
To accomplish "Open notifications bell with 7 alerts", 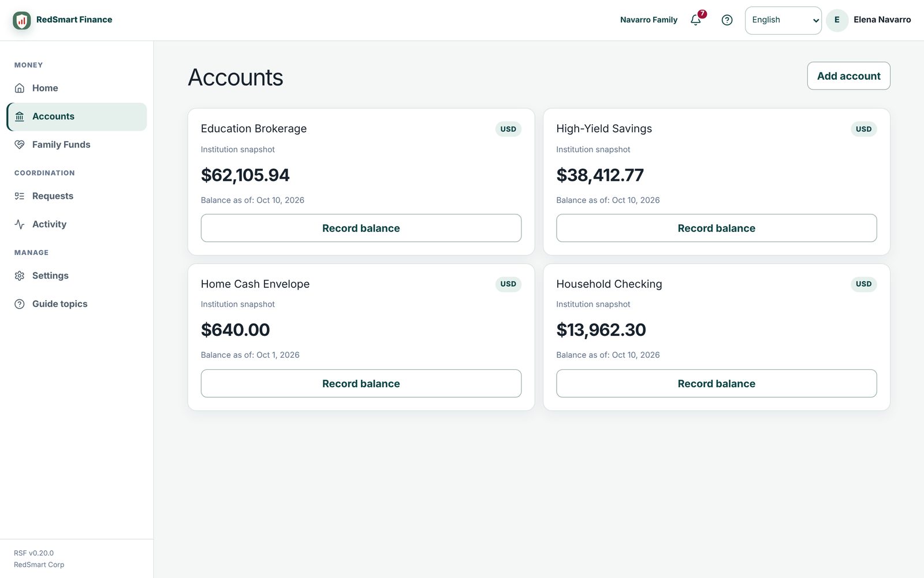I will point(696,20).
